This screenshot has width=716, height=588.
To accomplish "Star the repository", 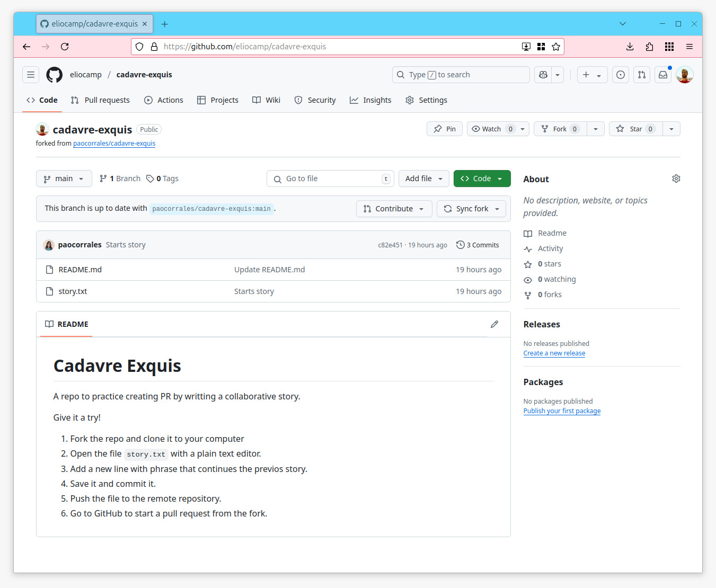I will pos(636,129).
